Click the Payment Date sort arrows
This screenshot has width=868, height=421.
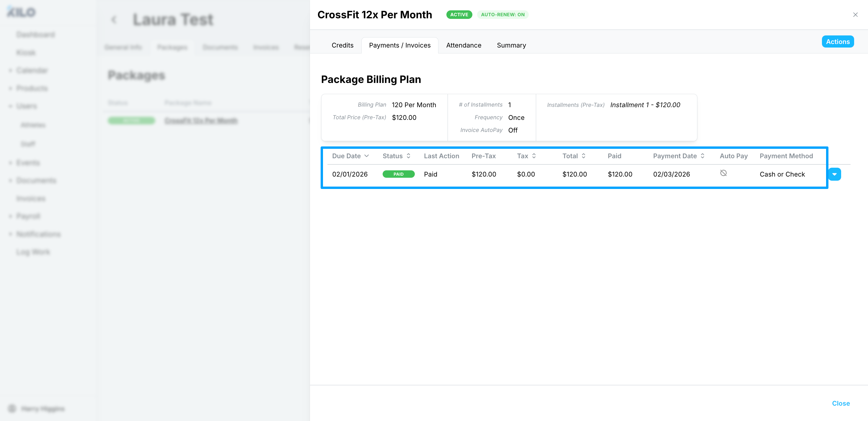pyautogui.click(x=702, y=156)
